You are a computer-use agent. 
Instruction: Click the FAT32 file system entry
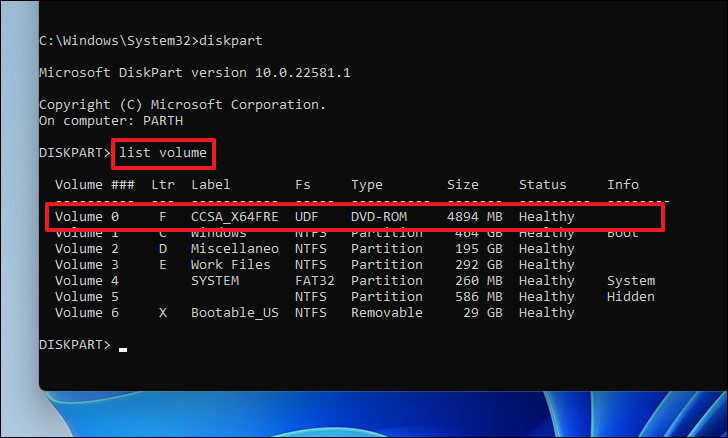(315, 281)
